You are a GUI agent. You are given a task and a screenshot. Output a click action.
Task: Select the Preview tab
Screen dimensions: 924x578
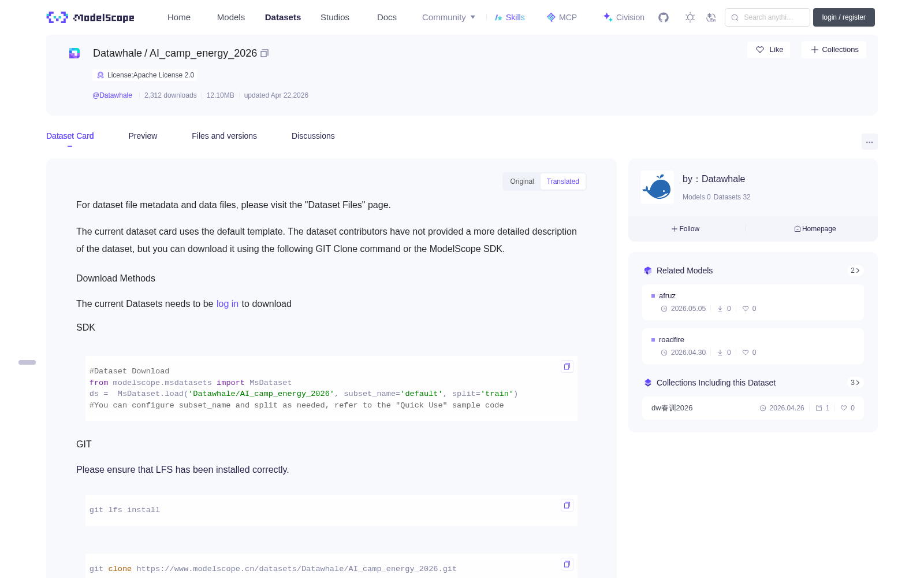(x=143, y=136)
